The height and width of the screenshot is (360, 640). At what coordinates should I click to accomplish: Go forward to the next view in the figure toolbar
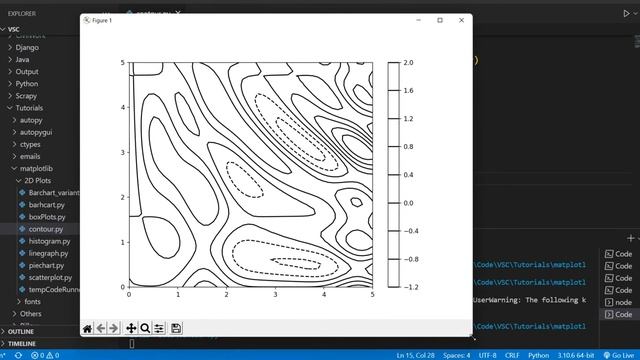click(x=114, y=328)
